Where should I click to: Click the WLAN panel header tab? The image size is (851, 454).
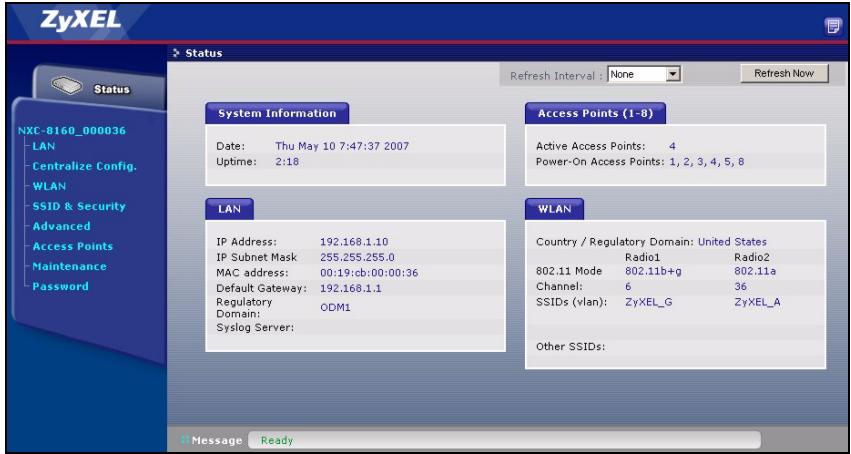(554, 209)
